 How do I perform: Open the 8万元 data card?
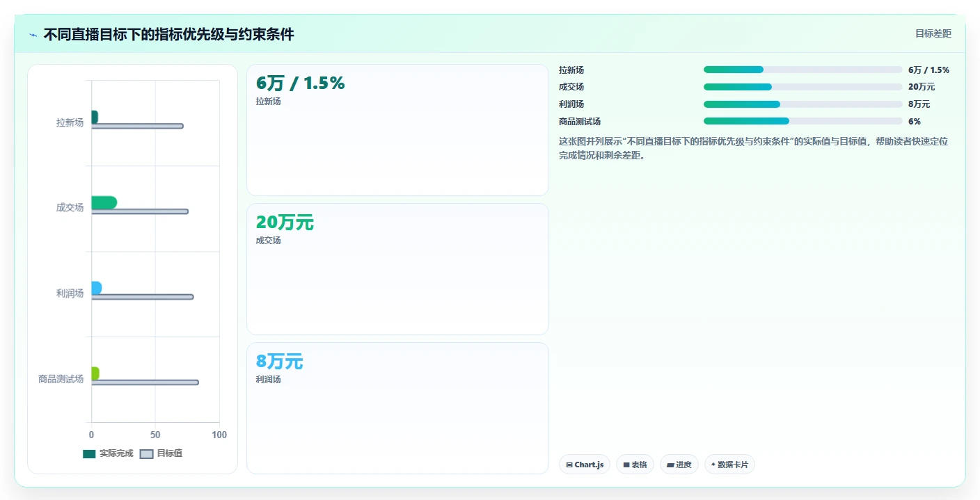click(397, 408)
